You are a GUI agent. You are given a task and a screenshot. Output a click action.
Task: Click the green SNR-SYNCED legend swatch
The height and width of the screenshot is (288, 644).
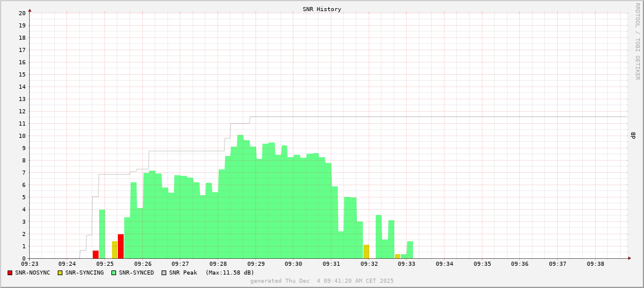point(114,273)
